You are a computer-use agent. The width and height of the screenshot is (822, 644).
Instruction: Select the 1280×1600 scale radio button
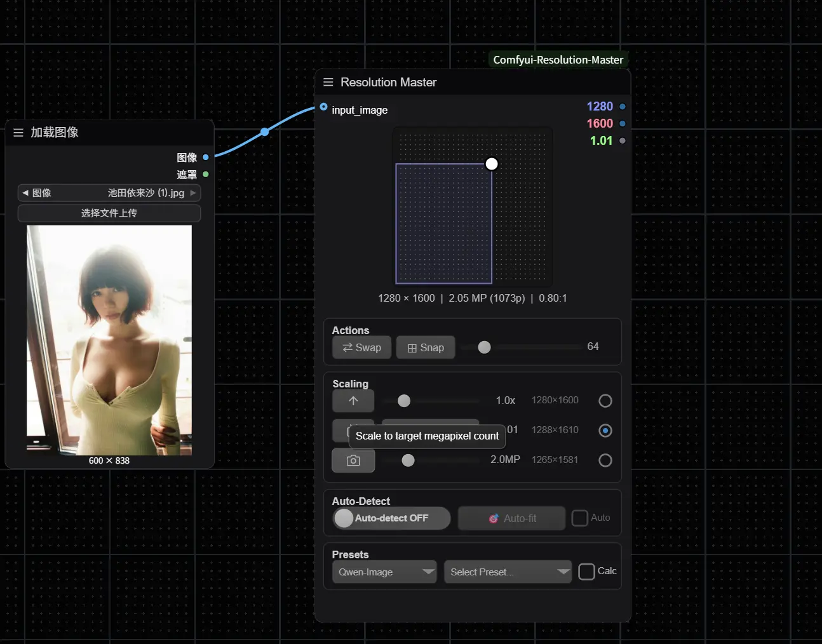pyautogui.click(x=605, y=401)
